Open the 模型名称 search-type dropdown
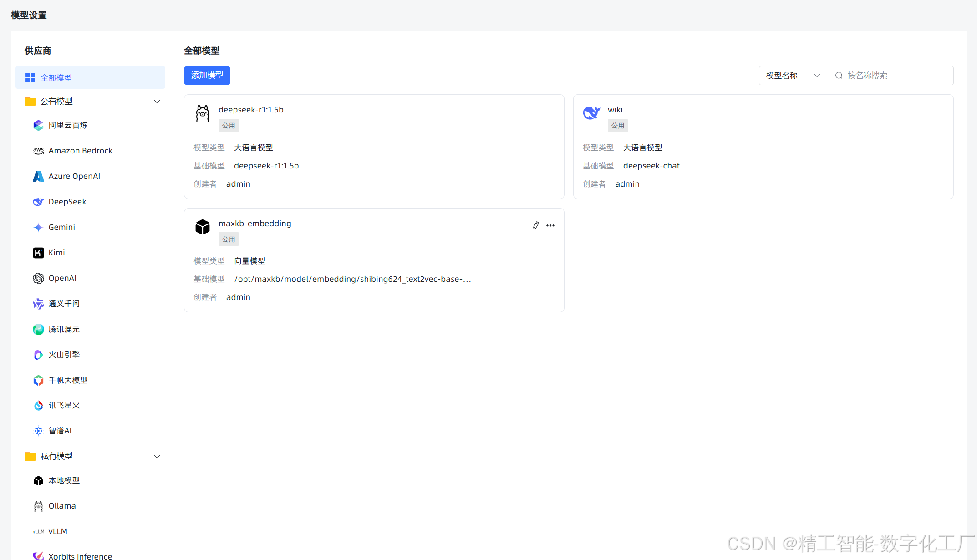The height and width of the screenshot is (560, 977). [793, 76]
